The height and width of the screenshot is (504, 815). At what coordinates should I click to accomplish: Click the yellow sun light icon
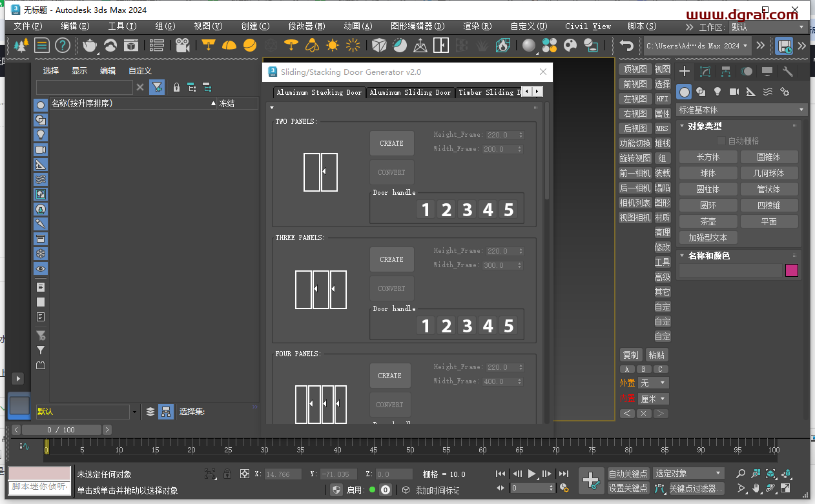tap(333, 45)
